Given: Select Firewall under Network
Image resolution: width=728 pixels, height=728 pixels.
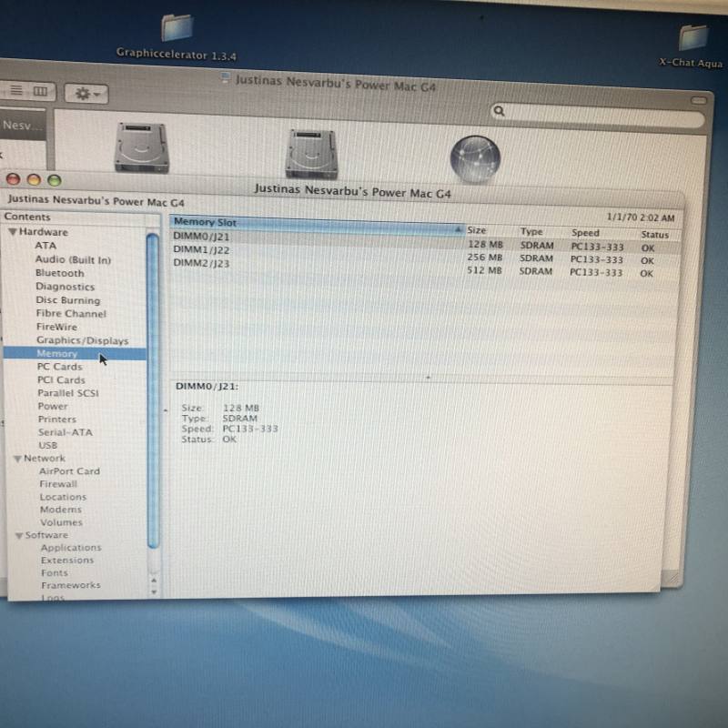Looking at the screenshot, I should tap(58, 484).
